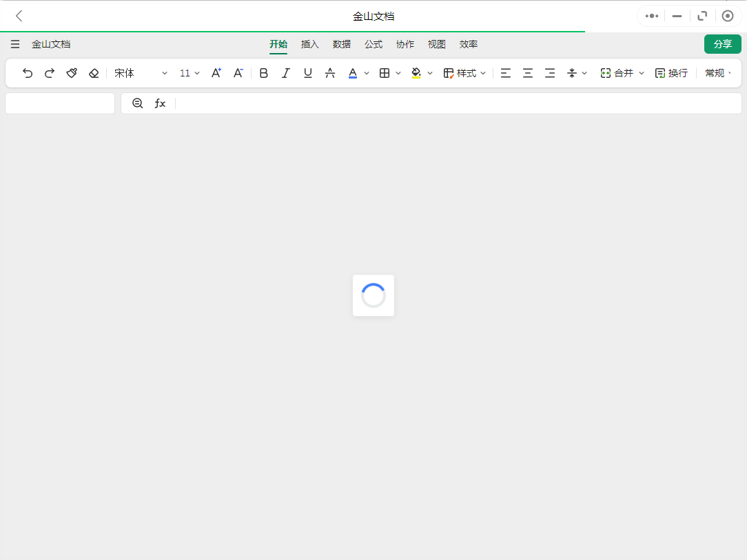The width and height of the screenshot is (747, 560).
Task: Go back with the left arrow
Action: 19,17
